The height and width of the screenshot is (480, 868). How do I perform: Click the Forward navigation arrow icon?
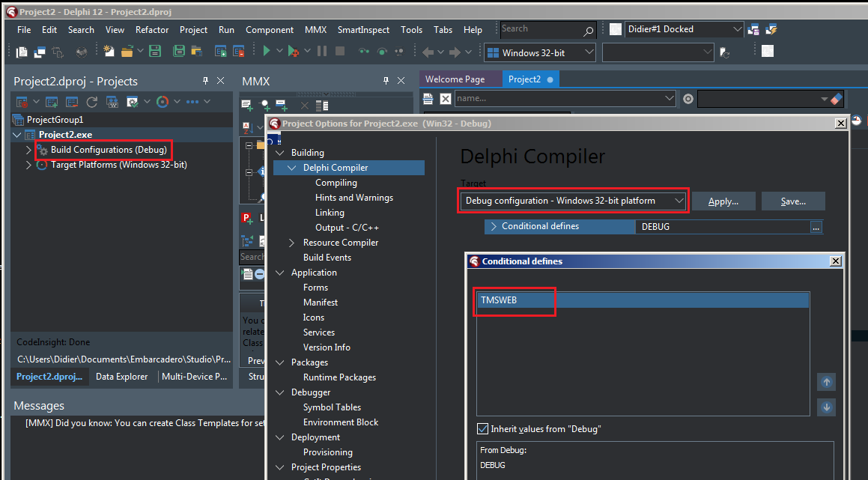click(455, 52)
